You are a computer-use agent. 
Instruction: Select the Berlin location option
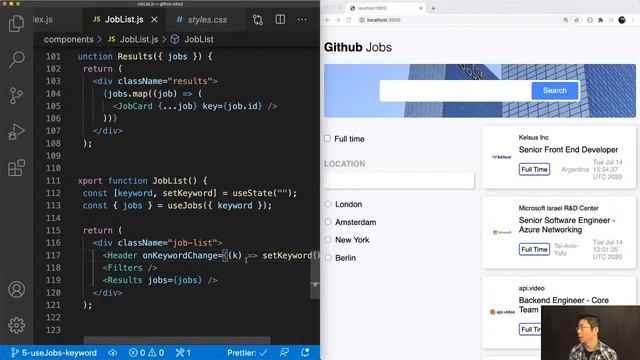pos(328,258)
